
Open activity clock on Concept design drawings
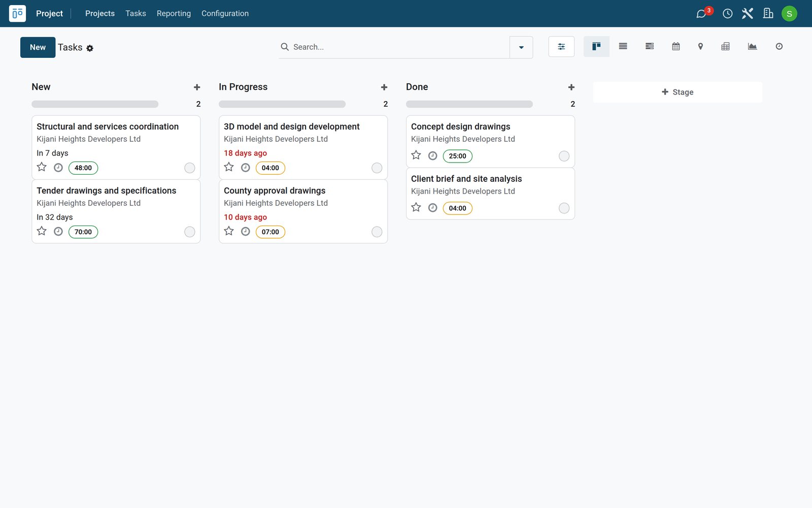point(433,156)
